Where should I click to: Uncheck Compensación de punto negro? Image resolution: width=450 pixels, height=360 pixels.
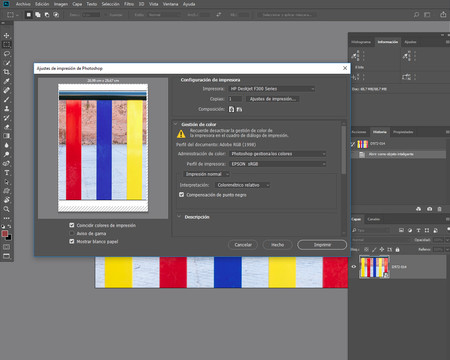(x=181, y=195)
